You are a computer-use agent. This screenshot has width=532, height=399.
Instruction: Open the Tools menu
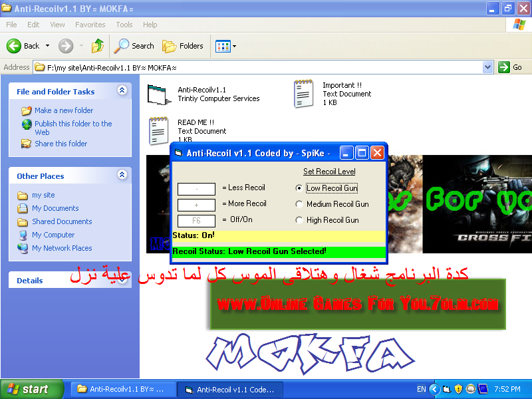pyautogui.click(x=124, y=25)
